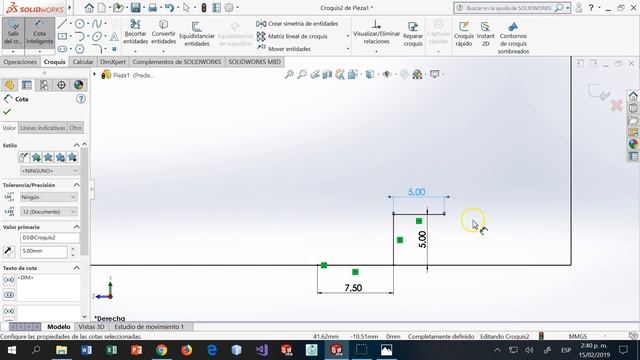Click Crear simetría de entidades
The height and width of the screenshot is (360, 640).
point(298,24)
